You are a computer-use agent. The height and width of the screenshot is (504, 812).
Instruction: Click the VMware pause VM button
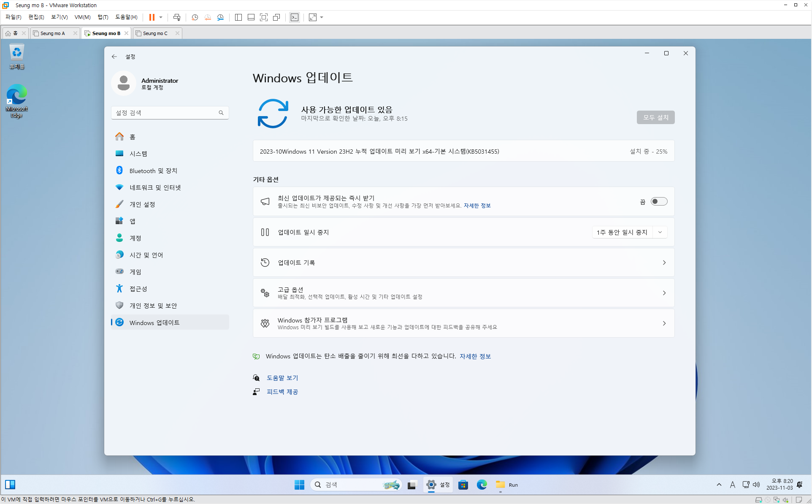(152, 17)
